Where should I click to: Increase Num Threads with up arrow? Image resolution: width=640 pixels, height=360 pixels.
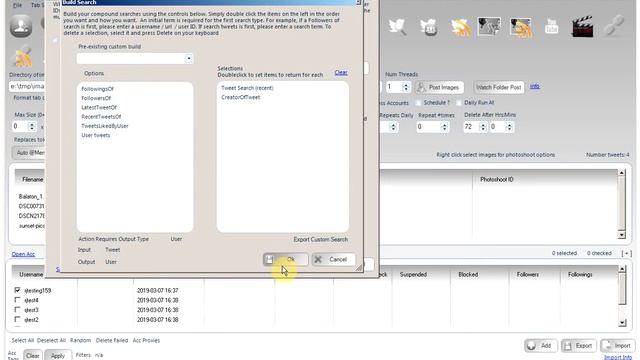click(406, 84)
